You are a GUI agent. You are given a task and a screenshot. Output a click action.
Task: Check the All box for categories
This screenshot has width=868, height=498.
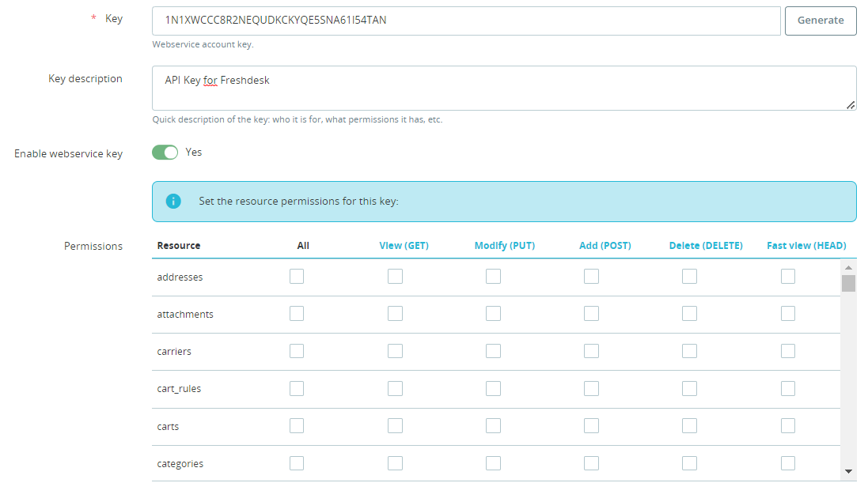tap(297, 463)
